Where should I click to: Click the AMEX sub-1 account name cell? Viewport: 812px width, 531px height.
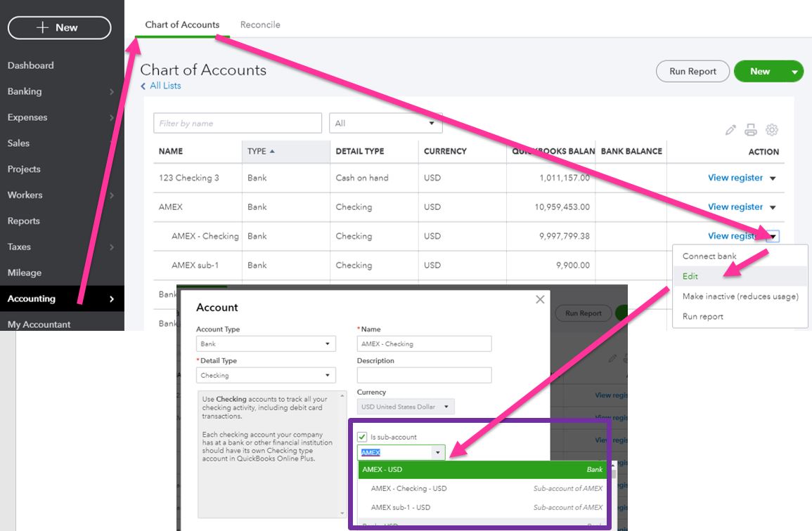point(195,265)
